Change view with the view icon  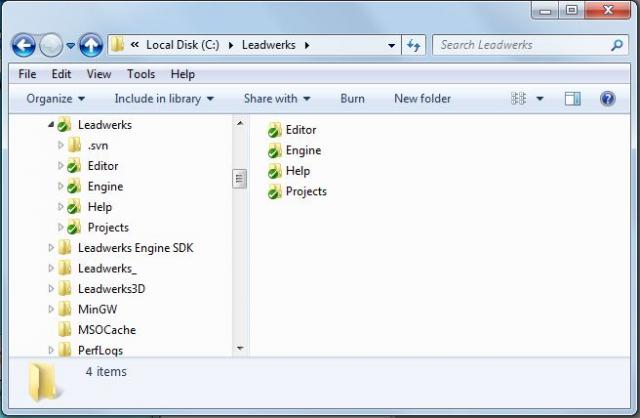pyautogui.click(x=518, y=98)
